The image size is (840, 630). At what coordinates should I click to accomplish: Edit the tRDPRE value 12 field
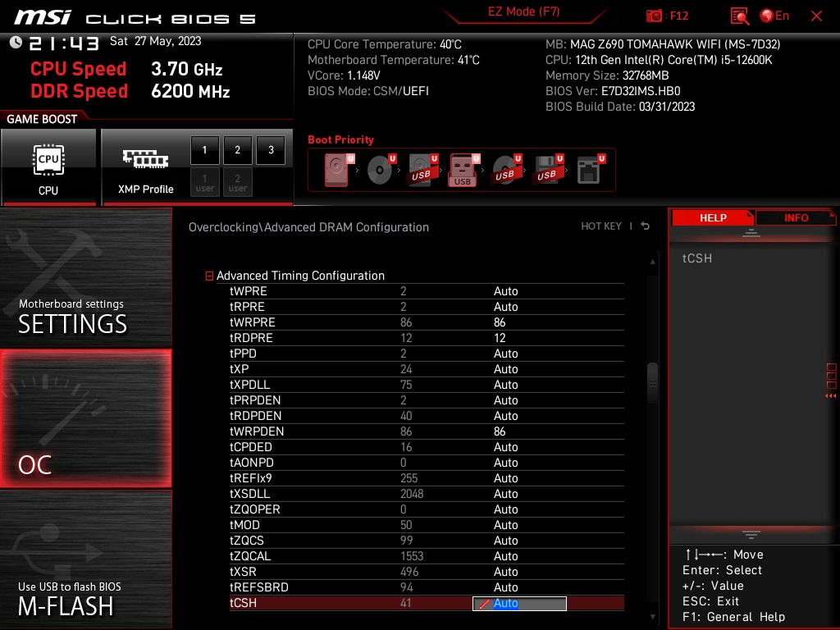point(500,338)
